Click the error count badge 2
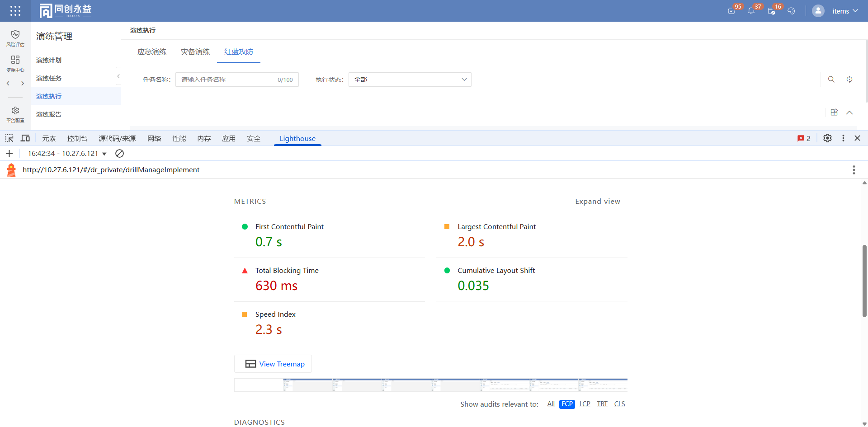This screenshot has height=427, width=868. (804, 138)
